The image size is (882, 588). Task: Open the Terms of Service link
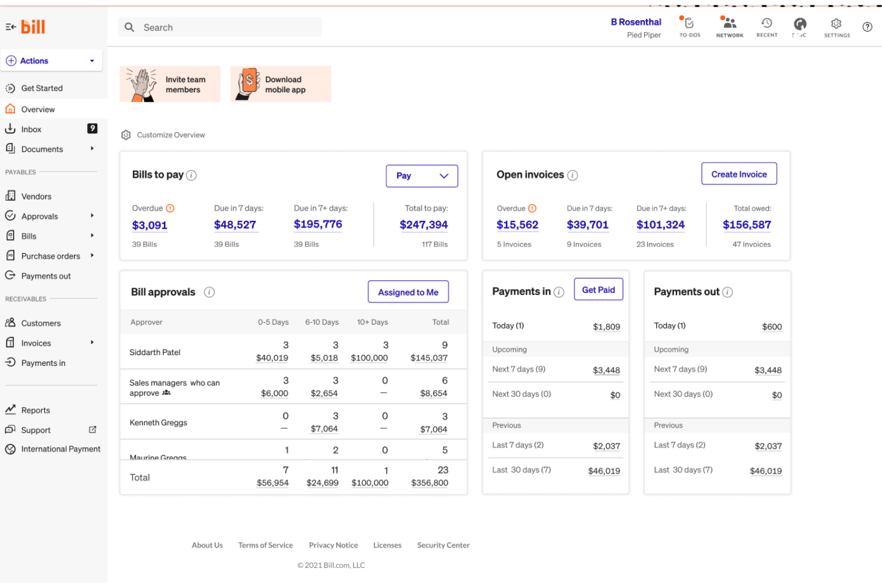coord(265,545)
